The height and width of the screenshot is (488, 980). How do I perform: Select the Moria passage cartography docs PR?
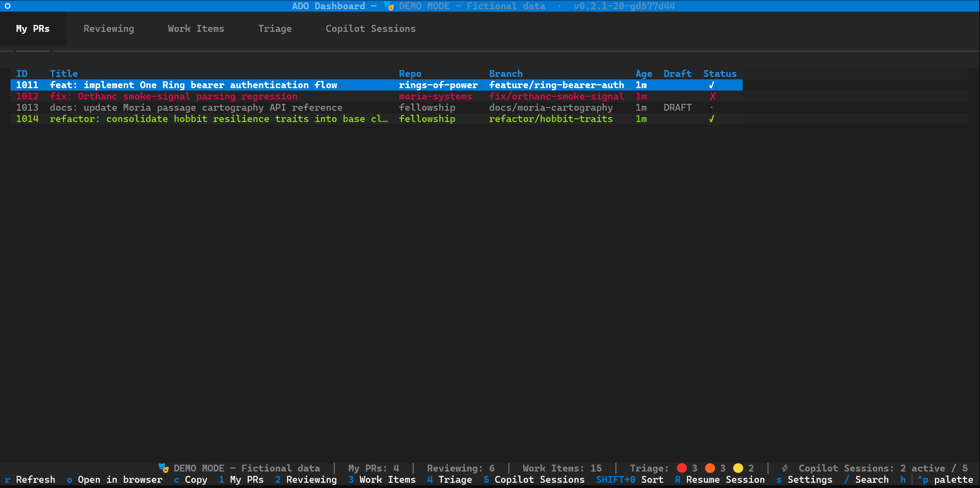click(377, 108)
